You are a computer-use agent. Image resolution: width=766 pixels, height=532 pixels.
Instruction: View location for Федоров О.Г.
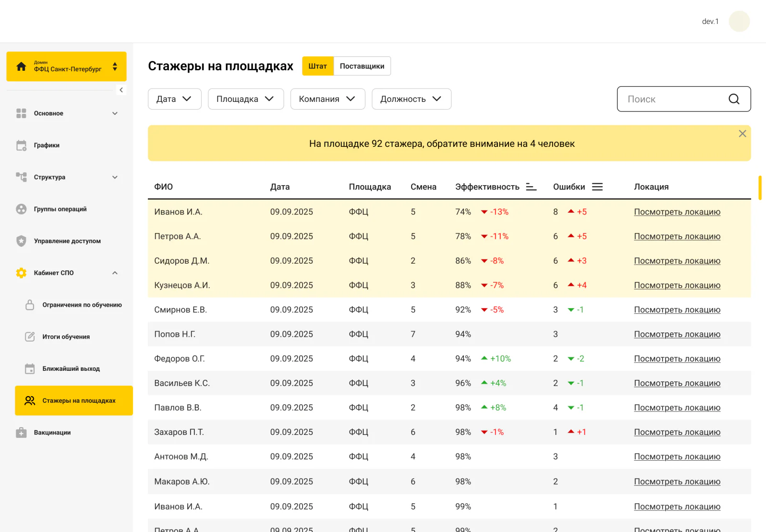(677, 359)
